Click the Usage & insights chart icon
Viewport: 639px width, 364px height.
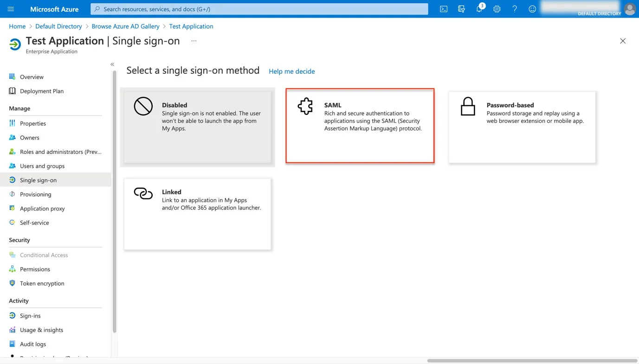pyautogui.click(x=13, y=330)
